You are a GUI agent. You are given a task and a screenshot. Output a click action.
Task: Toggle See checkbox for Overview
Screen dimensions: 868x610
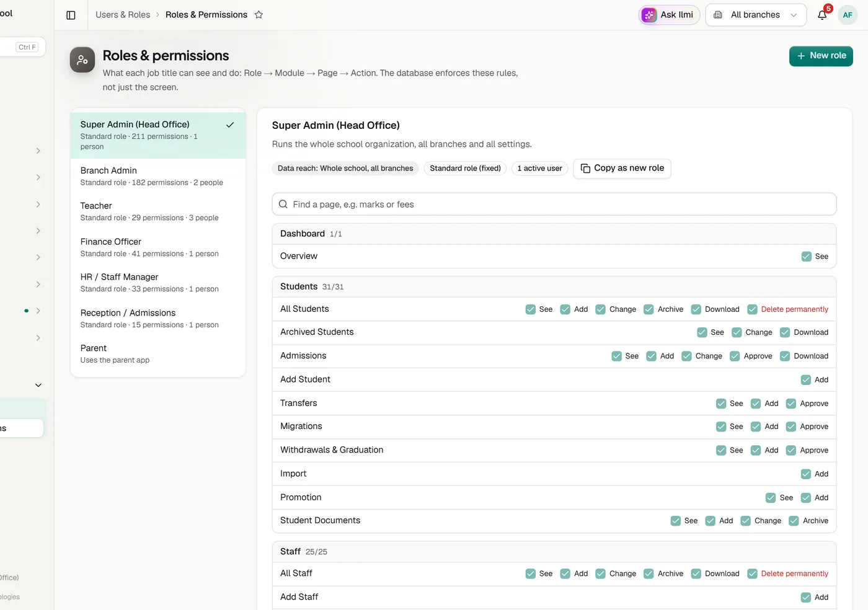click(x=806, y=257)
